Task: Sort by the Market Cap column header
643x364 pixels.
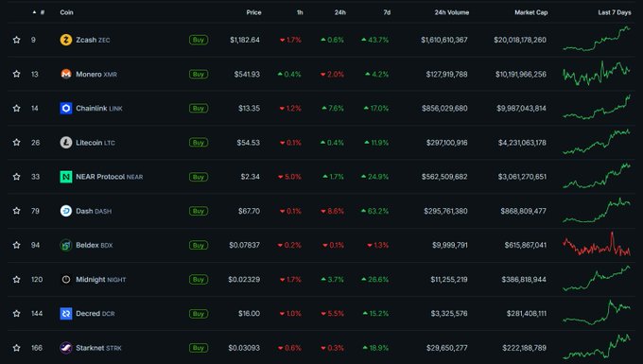Action: pyautogui.click(x=531, y=12)
